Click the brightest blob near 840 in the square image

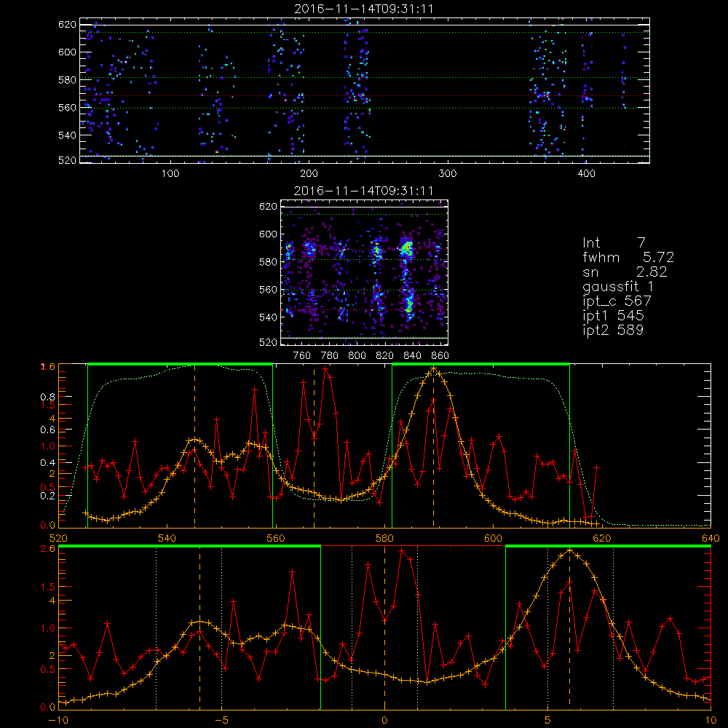click(407, 248)
